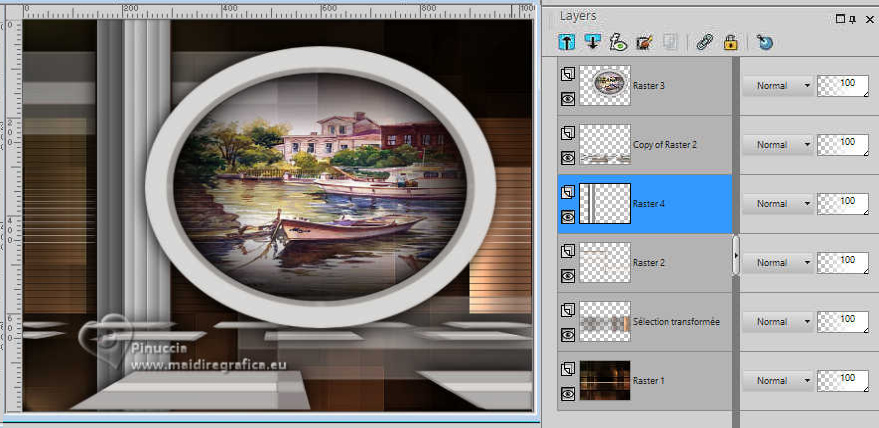Click the panel splitter collapse arrow beside Raster 2
Image resolution: width=879 pixels, height=428 pixels.
736,255
